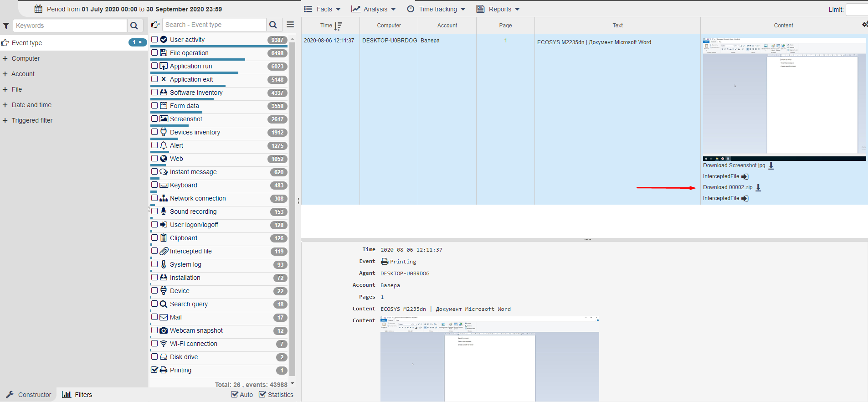The width and height of the screenshot is (868, 402).
Task: Uncheck the Printing event type checkbox
Action: coord(154,370)
